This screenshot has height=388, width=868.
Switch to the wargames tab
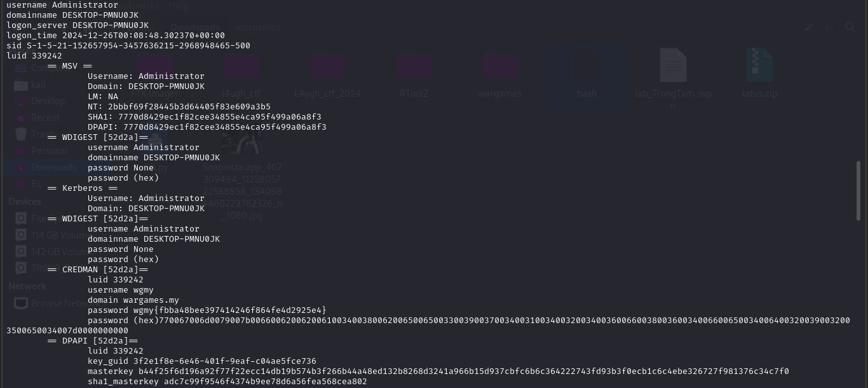257,27
